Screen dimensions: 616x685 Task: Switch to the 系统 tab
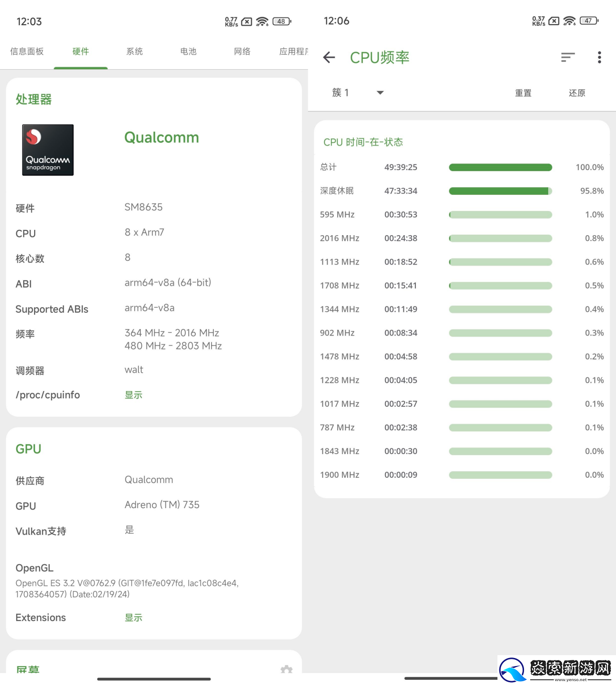click(x=135, y=51)
